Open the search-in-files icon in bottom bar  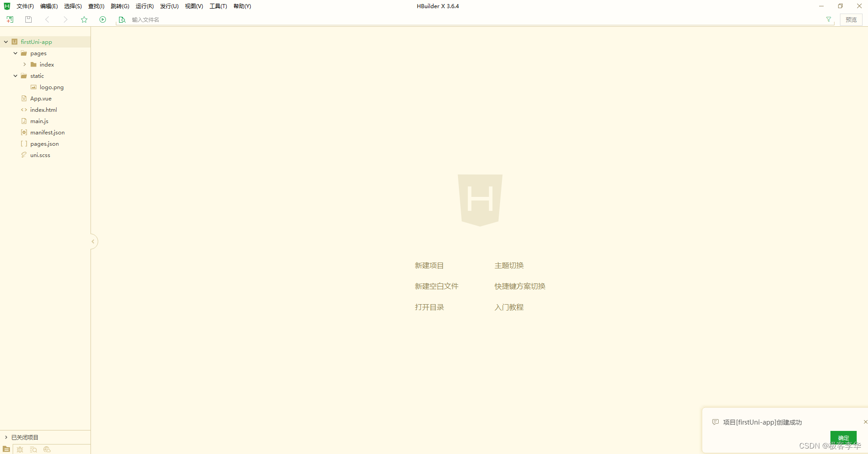[x=33, y=449]
